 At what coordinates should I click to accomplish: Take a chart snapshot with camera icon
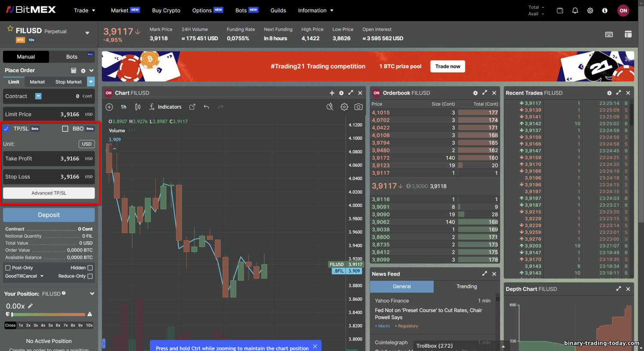tap(358, 107)
